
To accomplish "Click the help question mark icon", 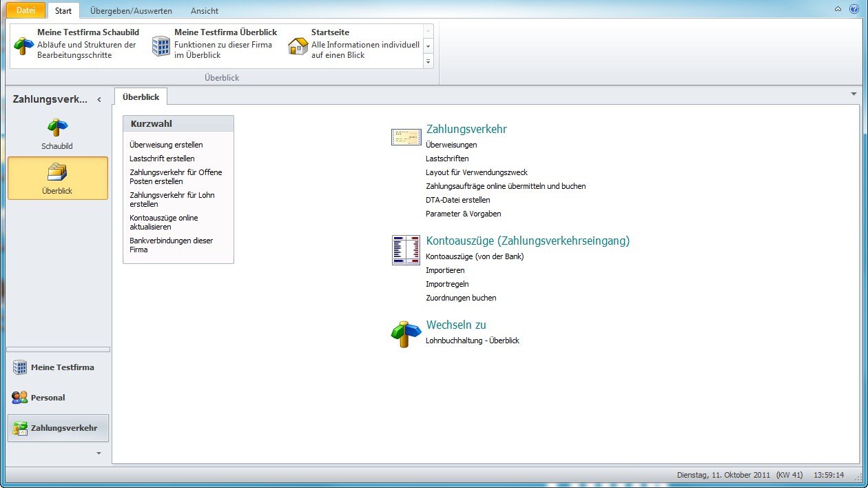I will tap(854, 9).
